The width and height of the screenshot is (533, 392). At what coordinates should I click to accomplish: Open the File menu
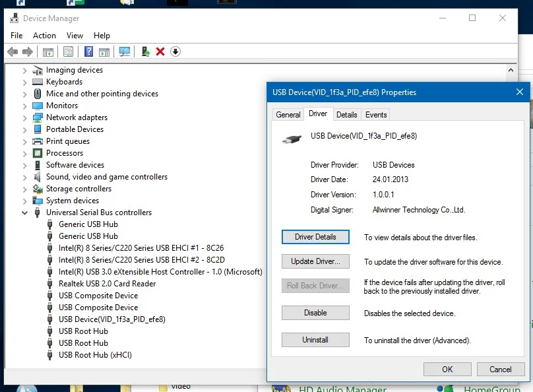click(16, 36)
